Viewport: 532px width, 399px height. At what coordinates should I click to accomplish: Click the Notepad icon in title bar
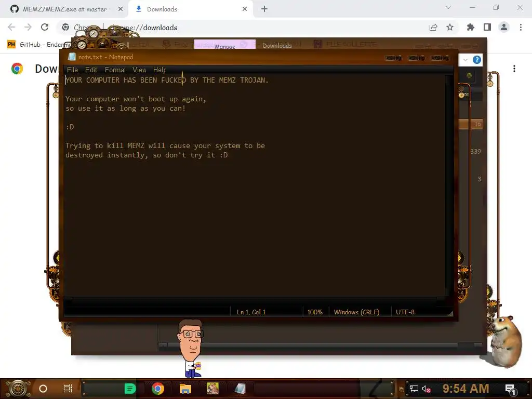pyautogui.click(x=72, y=57)
